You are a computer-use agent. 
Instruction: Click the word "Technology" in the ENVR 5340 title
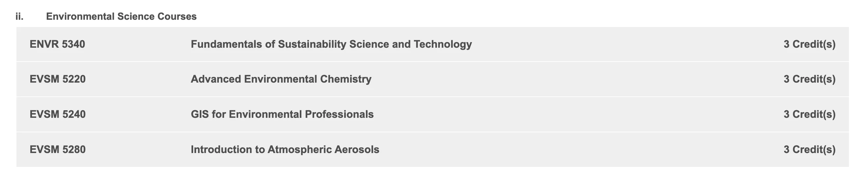(443, 44)
